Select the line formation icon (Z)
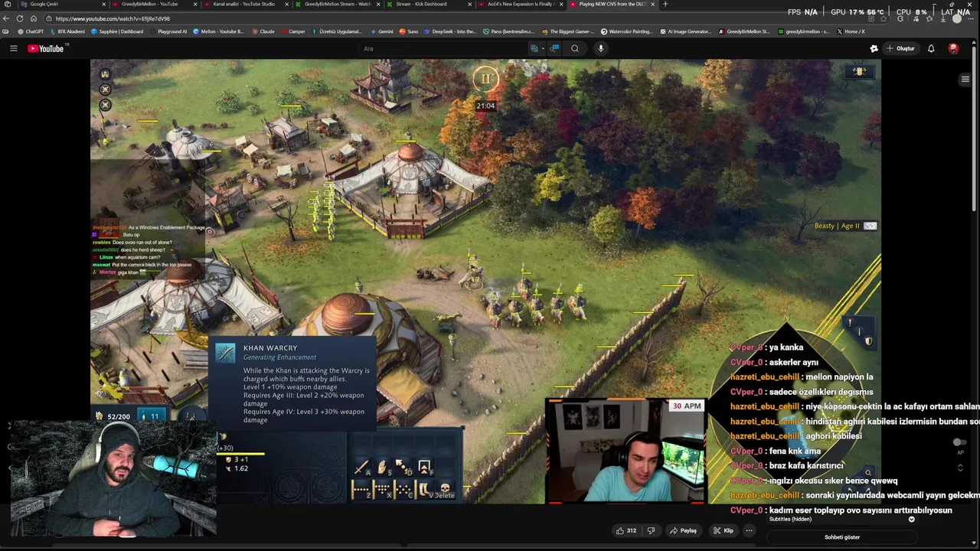980x551 pixels. click(361, 488)
